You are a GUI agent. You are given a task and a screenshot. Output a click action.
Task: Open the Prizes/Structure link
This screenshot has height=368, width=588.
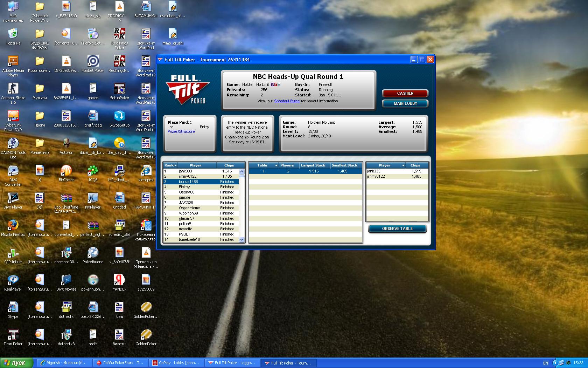tap(181, 131)
